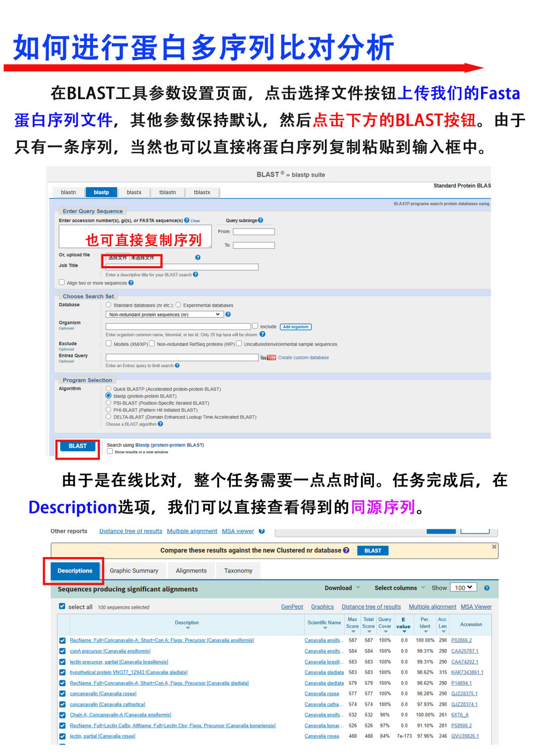Open help for Align two or more sequences
The width and height of the screenshot is (534, 756).
click(x=131, y=283)
